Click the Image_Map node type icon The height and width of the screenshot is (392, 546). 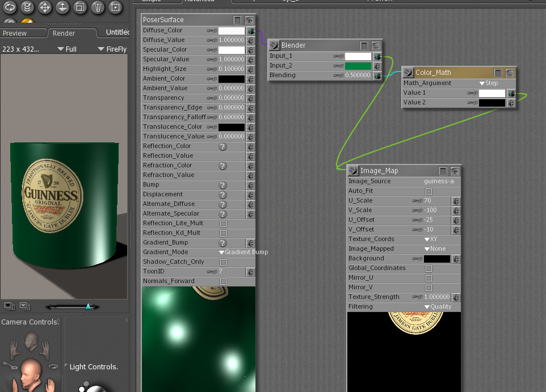(353, 170)
